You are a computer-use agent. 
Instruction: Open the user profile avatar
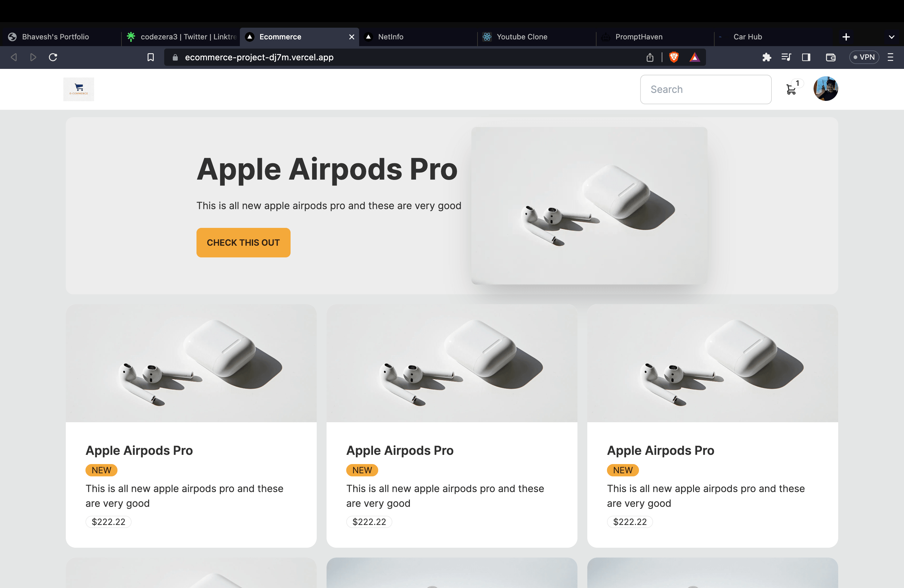click(825, 89)
